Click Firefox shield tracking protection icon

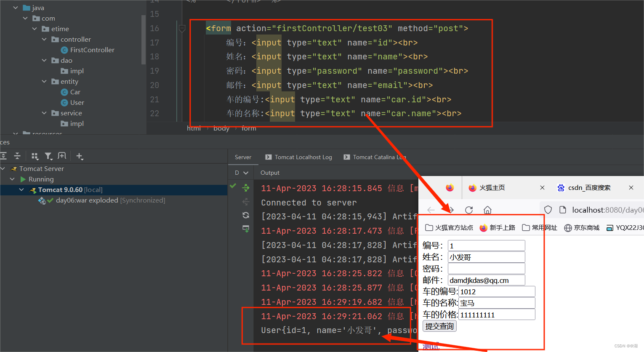548,210
